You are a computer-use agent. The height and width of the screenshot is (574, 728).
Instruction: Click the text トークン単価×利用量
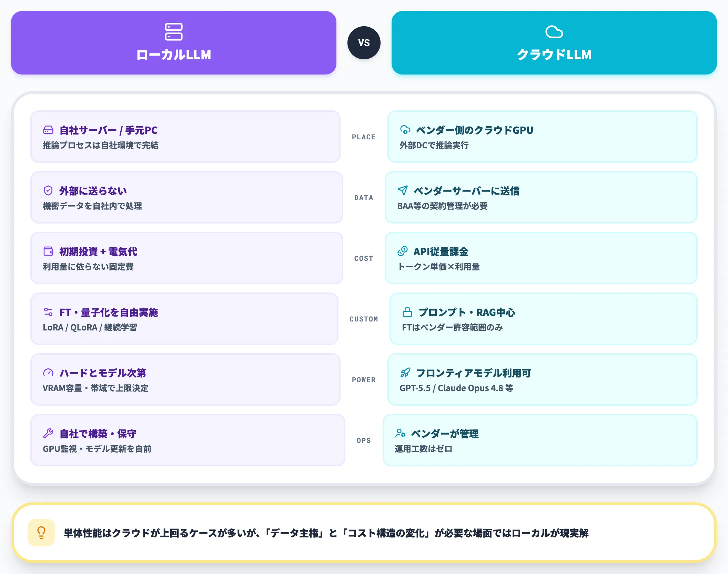(x=438, y=267)
